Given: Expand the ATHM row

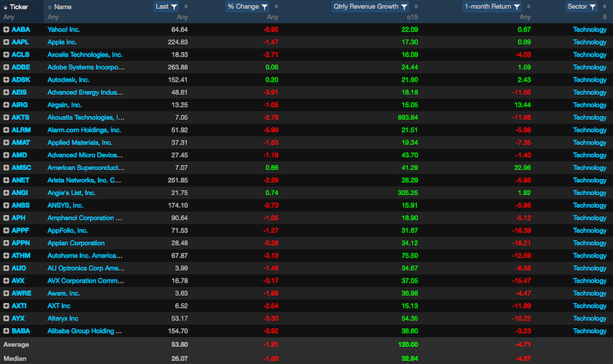Looking at the screenshot, I should click(x=6, y=255).
